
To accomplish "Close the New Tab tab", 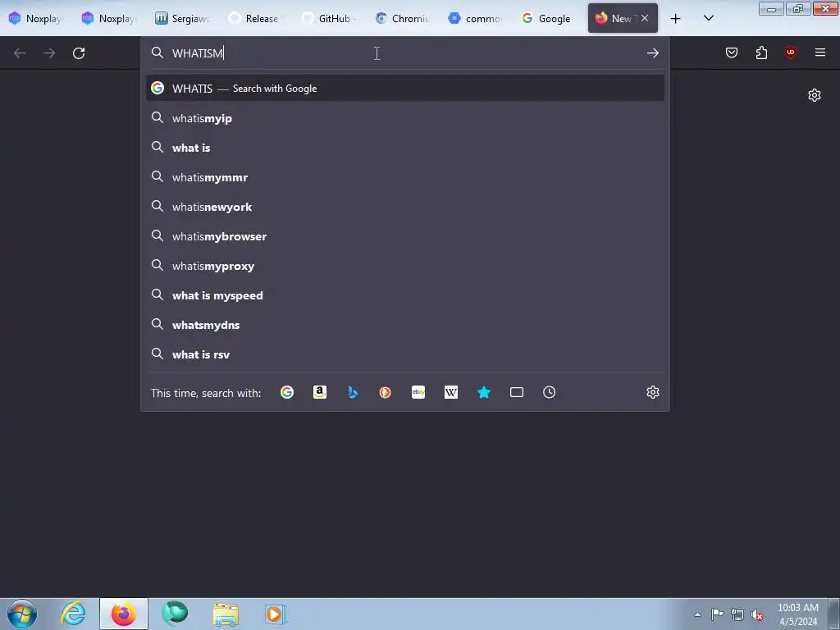I will pos(645,18).
